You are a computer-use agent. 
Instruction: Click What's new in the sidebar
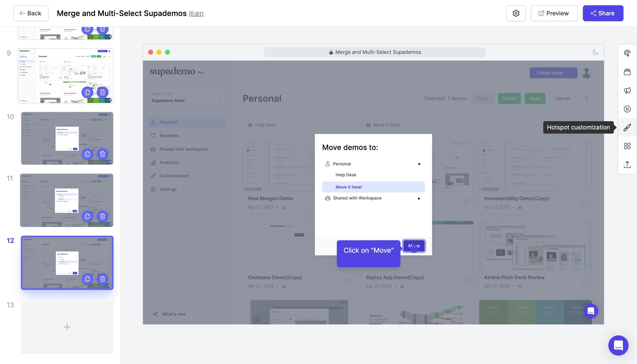169,314
